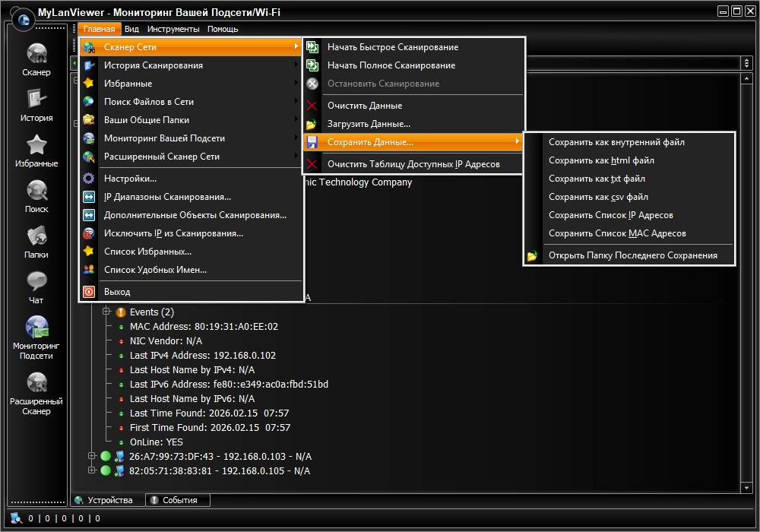Click the status bar network computer icon
760x532 pixels.
tap(17, 518)
